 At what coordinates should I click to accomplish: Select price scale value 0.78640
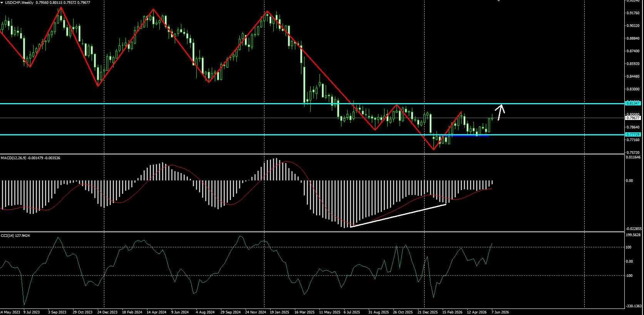(633, 127)
